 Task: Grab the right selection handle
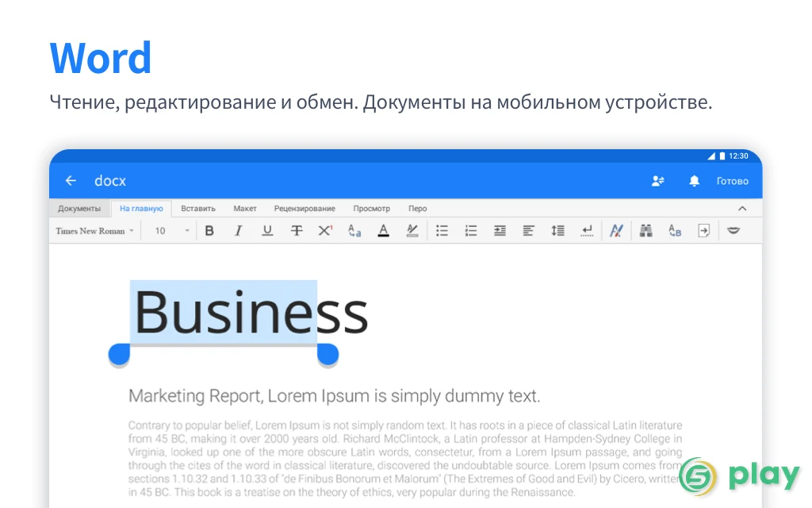tap(327, 355)
